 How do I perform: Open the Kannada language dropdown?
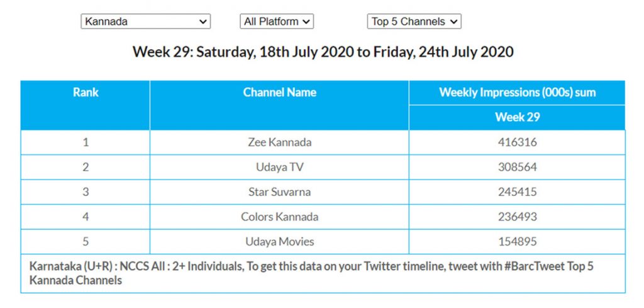tap(145, 21)
